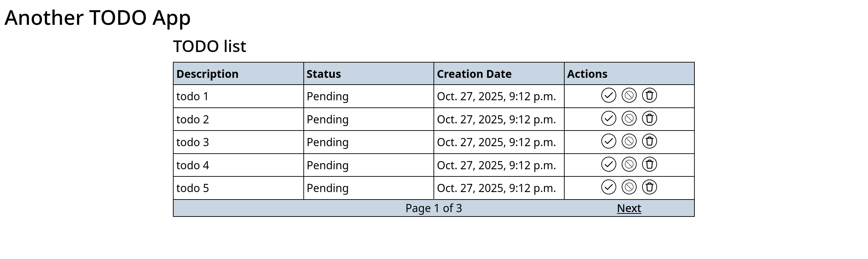The image size is (868, 259).
Task: Mark todo 5 done using checkmark icon
Action: point(608,187)
